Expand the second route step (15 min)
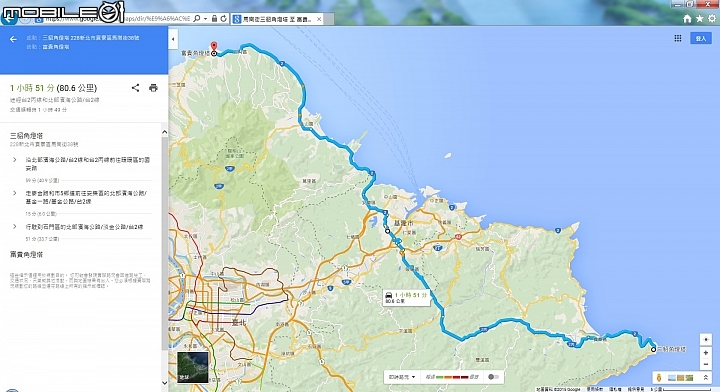 15,193
